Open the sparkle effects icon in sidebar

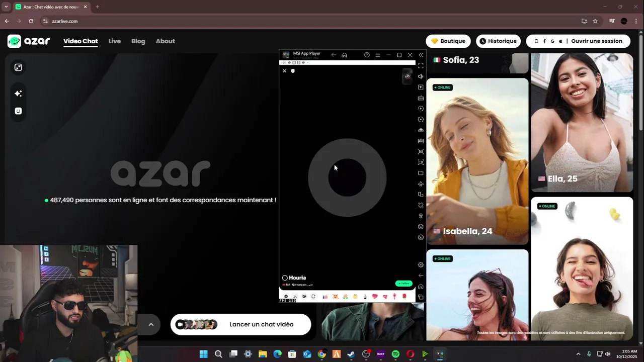[x=18, y=94]
